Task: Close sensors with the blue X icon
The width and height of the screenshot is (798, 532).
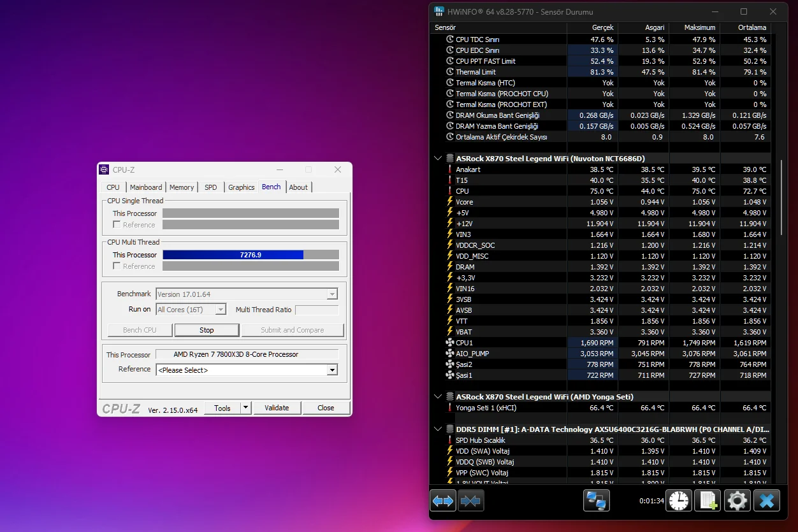Action: [767, 501]
